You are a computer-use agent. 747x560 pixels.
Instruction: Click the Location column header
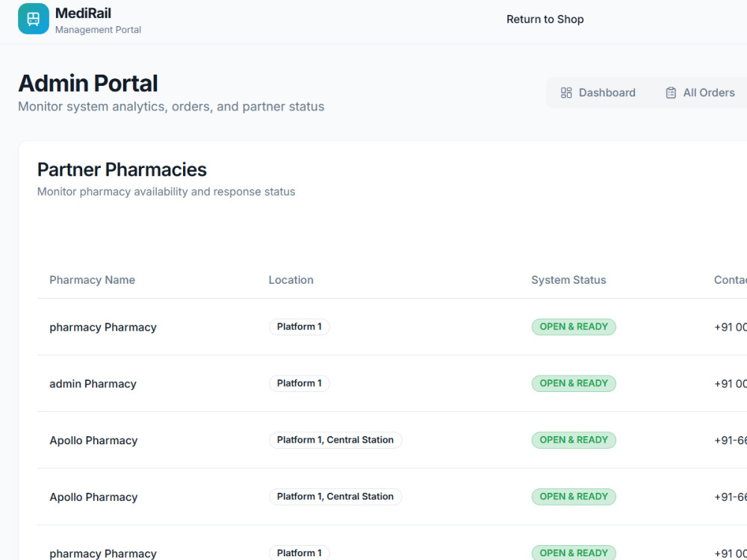pyautogui.click(x=291, y=280)
